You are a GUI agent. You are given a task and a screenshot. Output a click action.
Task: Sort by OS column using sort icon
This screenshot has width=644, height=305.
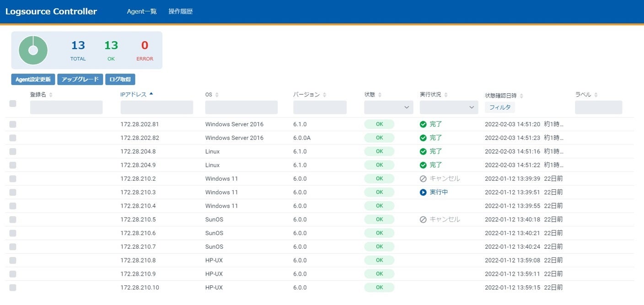click(217, 95)
